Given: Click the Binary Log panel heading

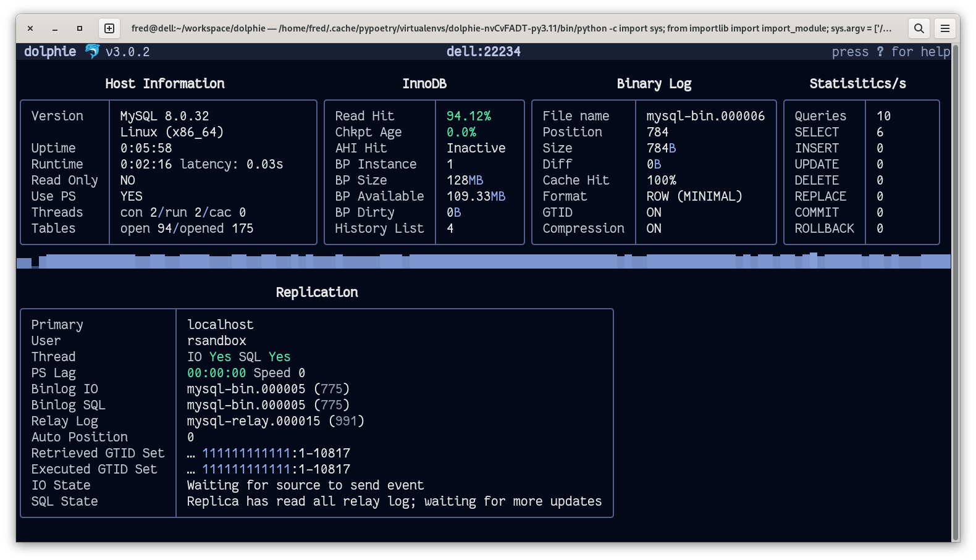Looking at the screenshot, I should pyautogui.click(x=654, y=83).
